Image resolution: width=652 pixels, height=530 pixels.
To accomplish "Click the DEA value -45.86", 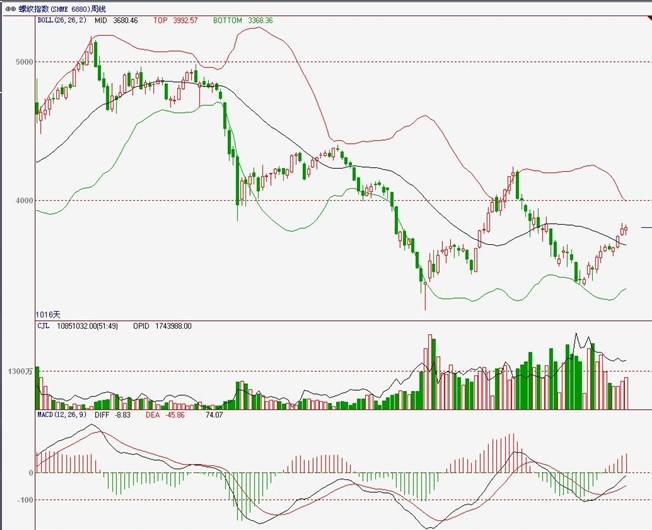I will coord(175,415).
